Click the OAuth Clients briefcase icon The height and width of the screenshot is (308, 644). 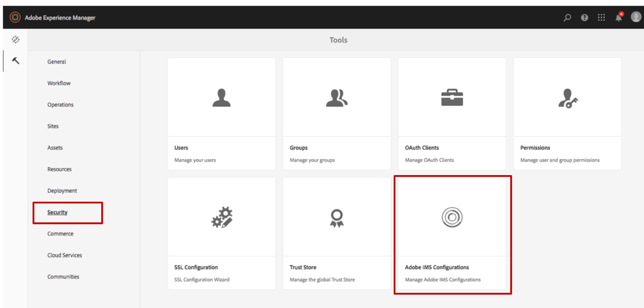point(452,98)
